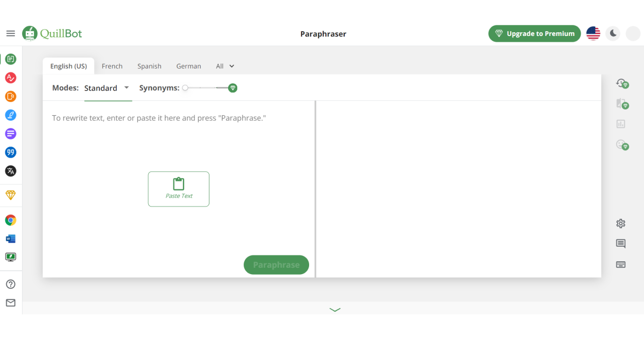Click the Synonyms slider premium diamond end
Image resolution: width=644 pixels, height=338 pixels.
coord(232,88)
